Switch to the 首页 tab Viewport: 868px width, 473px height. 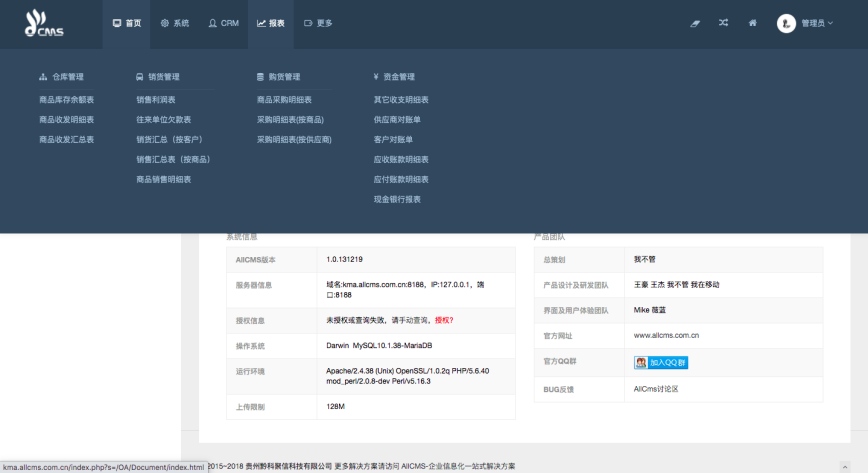[x=127, y=23]
